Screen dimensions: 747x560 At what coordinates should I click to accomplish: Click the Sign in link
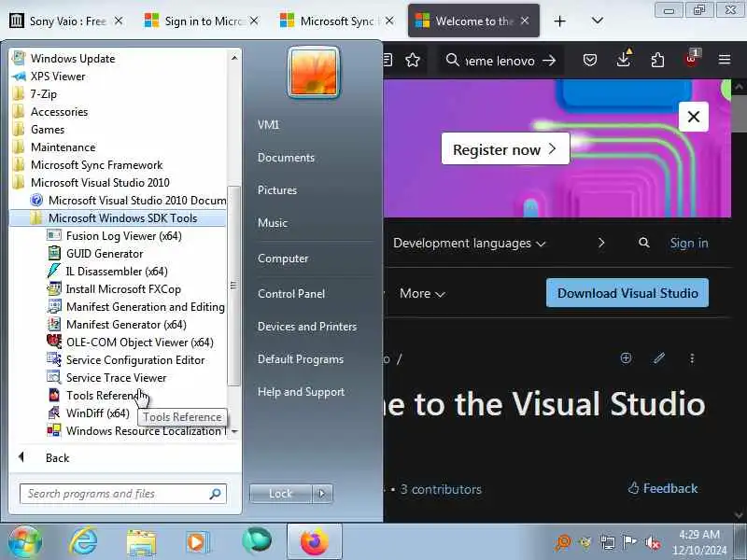tap(689, 243)
